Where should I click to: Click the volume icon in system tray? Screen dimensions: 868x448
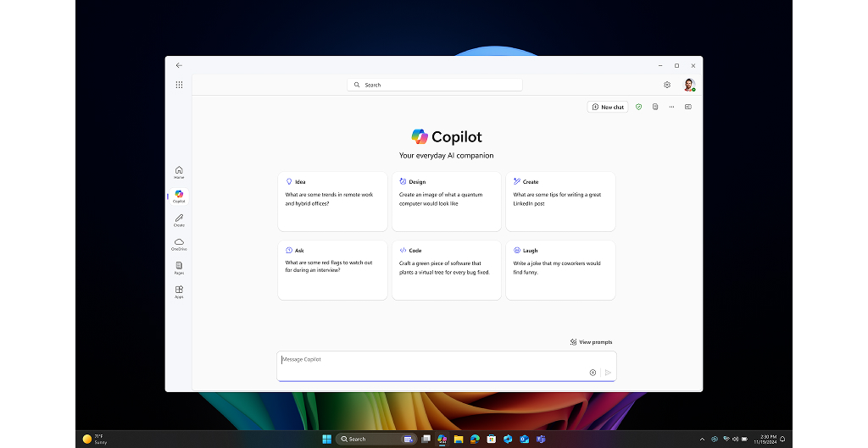click(x=735, y=440)
